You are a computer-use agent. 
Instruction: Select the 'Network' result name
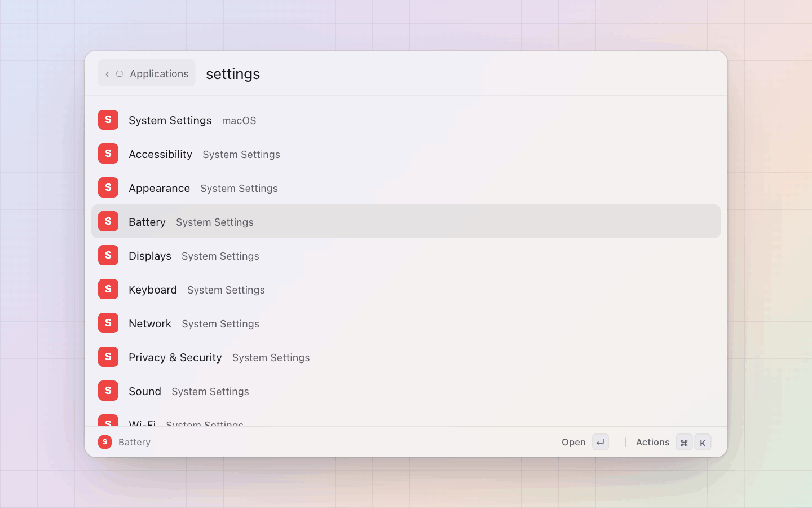click(x=150, y=323)
